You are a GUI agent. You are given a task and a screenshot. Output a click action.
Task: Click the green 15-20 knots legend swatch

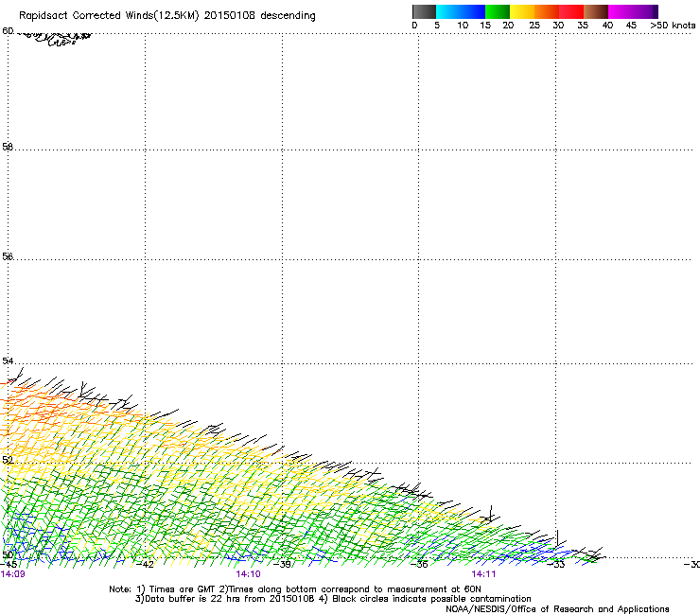(x=498, y=11)
